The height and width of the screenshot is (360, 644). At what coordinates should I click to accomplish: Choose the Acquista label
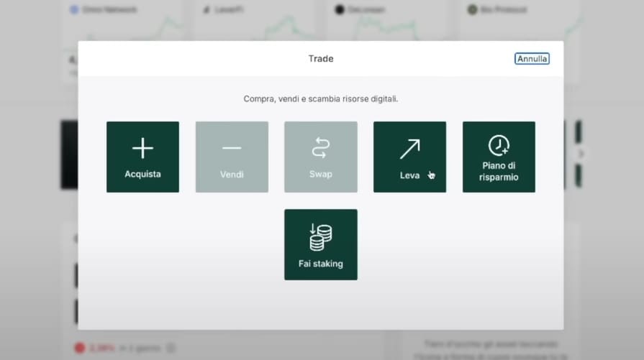142,175
